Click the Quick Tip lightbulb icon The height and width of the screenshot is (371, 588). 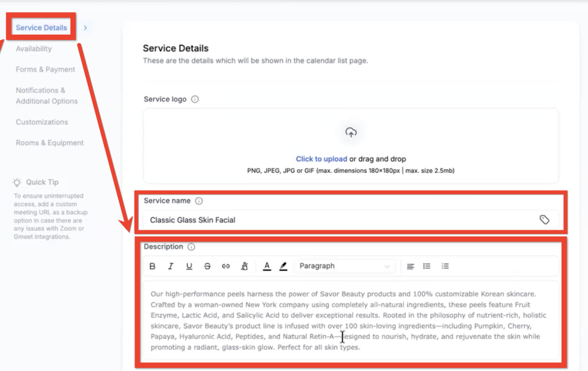17,182
